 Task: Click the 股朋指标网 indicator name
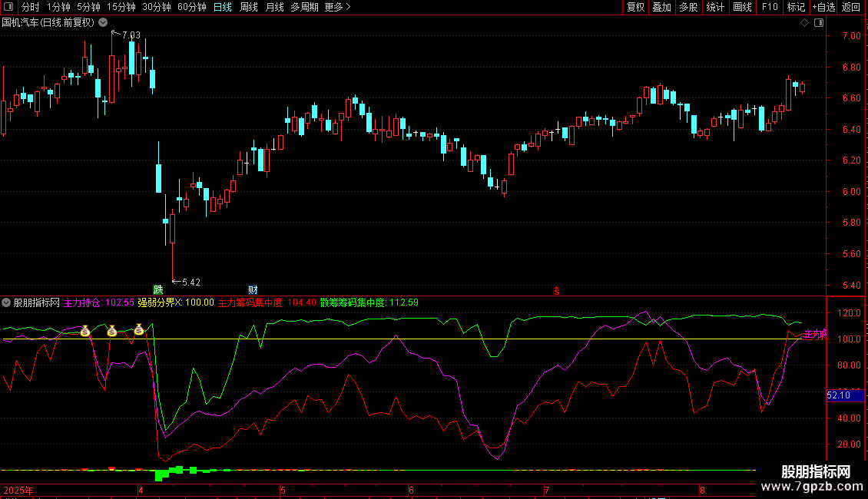(37, 302)
